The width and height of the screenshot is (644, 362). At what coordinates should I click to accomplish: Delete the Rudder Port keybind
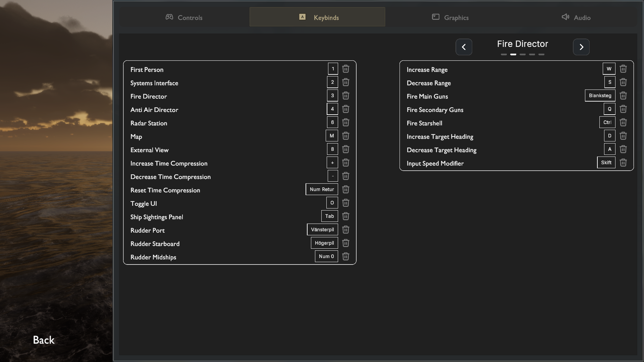pos(345,230)
